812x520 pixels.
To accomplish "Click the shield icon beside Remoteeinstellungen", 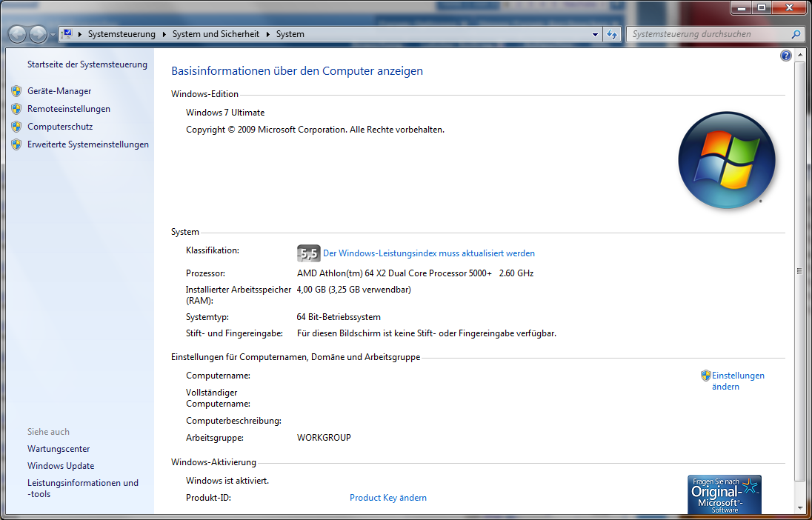I will pyautogui.click(x=16, y=109).
